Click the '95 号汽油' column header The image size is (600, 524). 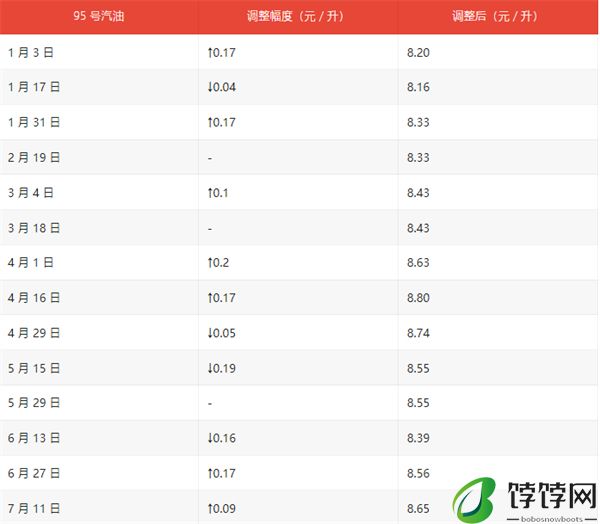point(99,16)
